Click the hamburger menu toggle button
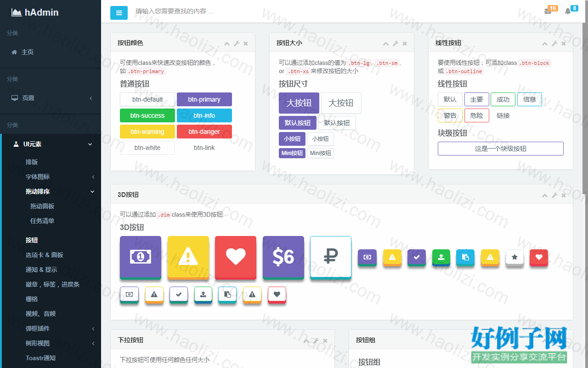 pos(119,13)
